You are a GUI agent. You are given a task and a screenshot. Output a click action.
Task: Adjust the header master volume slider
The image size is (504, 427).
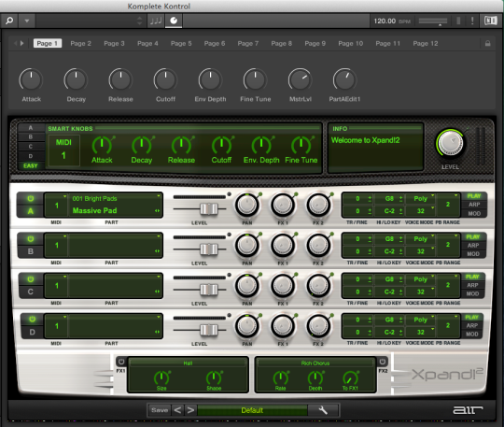[x=433, y=21]
